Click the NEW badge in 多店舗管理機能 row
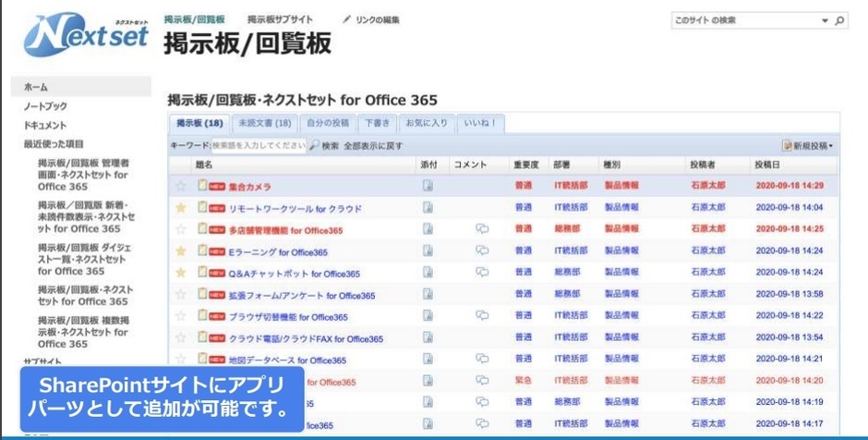Viewport: 868px width, 440px height. click(x=217, y=230)
